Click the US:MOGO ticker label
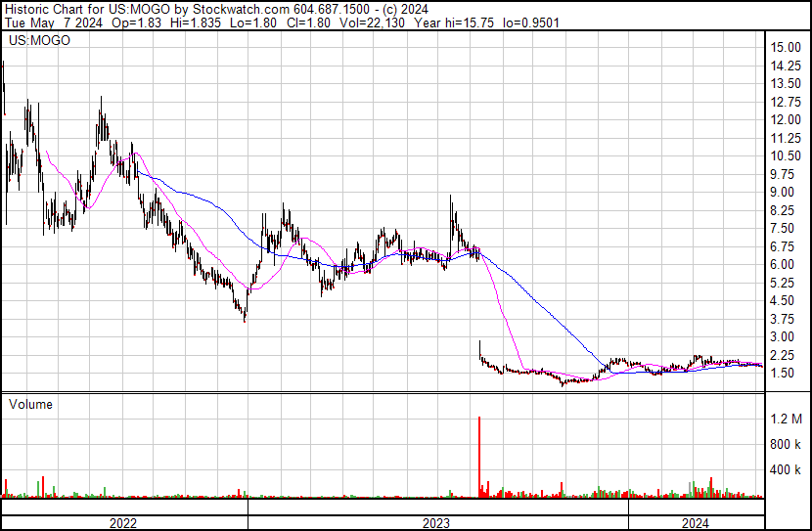 (39, 40)
